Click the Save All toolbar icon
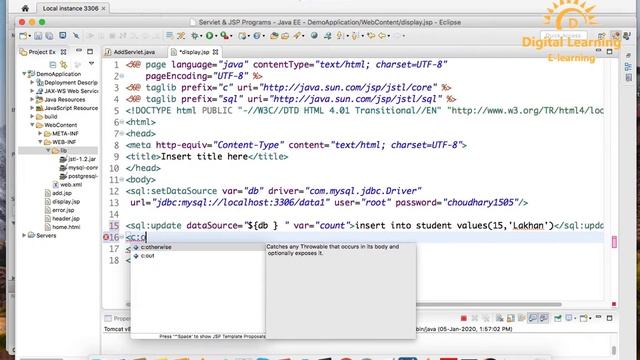The width and height of the screenshot is (640, 360). 49,36
